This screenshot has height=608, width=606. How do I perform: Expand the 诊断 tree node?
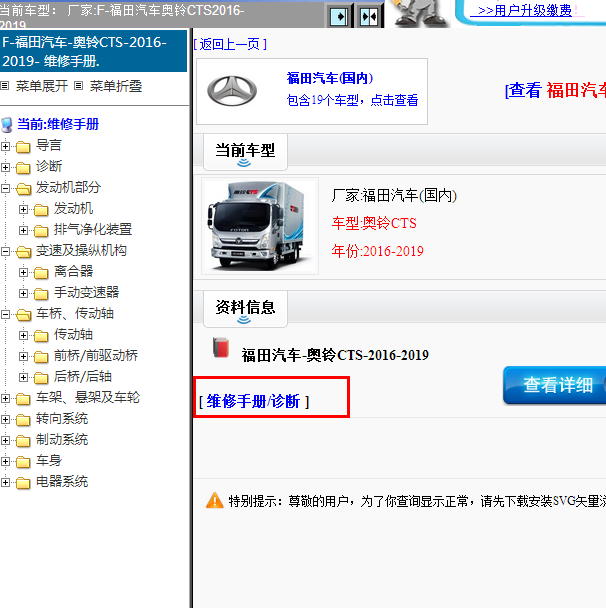[x=5, y=167]
